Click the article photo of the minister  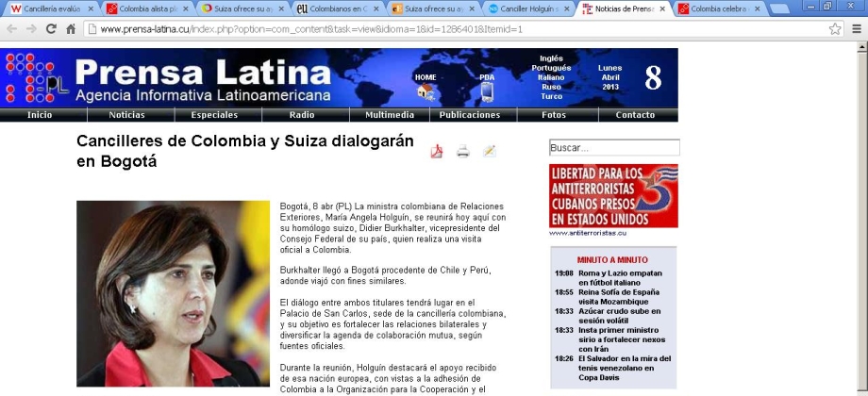[173, 293]
